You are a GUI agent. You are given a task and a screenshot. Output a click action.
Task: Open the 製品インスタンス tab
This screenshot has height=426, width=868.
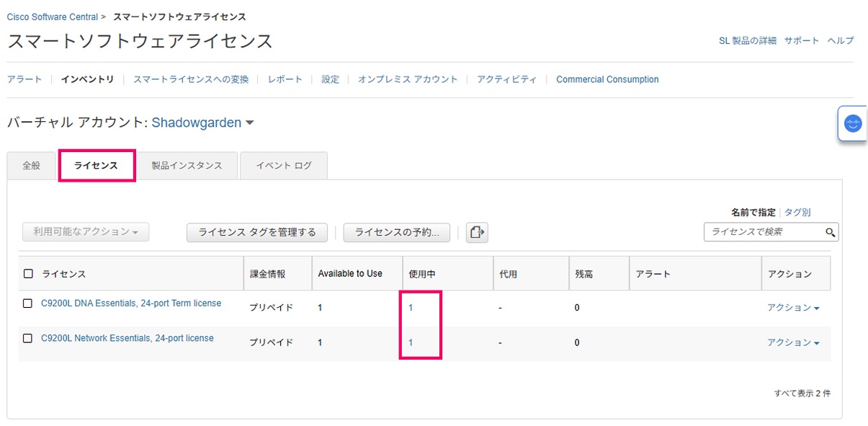[187, 165]
